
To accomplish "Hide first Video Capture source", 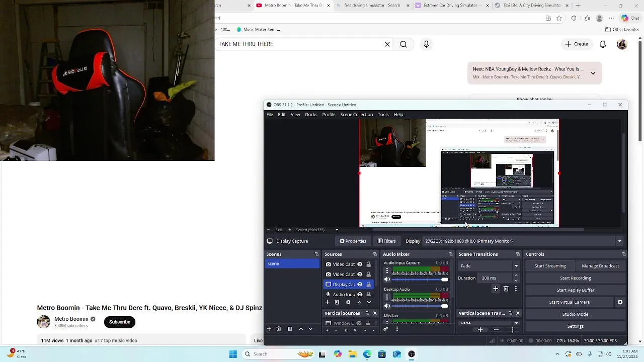I will pos(360,264).
